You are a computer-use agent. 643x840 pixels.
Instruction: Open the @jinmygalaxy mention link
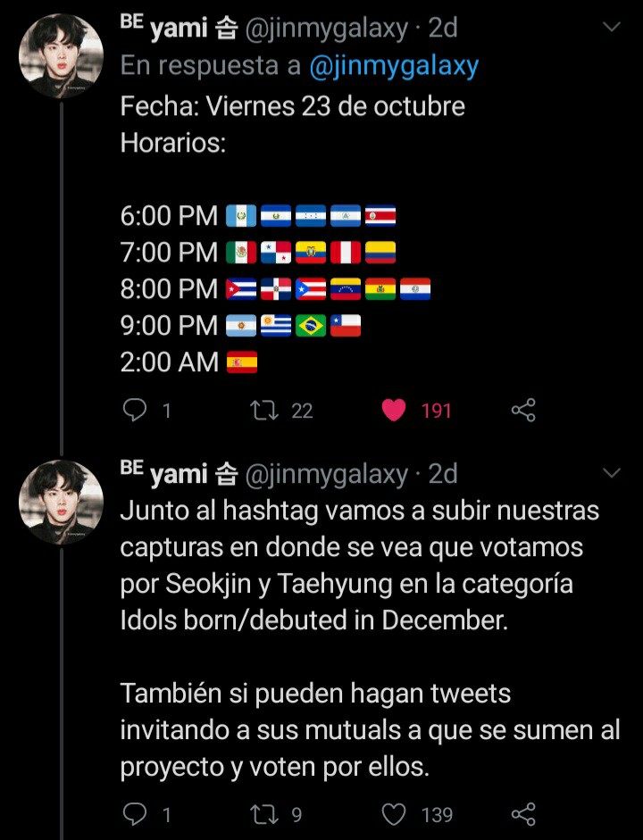pos(394,66)
